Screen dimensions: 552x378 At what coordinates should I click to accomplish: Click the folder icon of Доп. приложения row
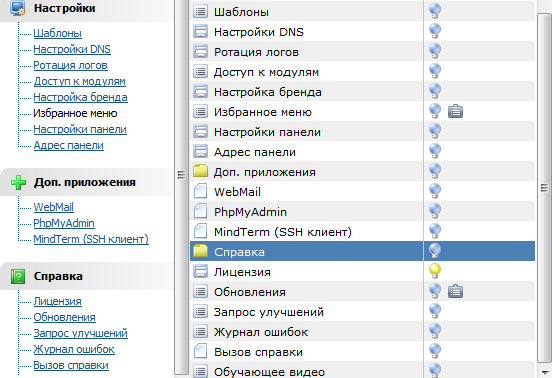coord(201,171)
